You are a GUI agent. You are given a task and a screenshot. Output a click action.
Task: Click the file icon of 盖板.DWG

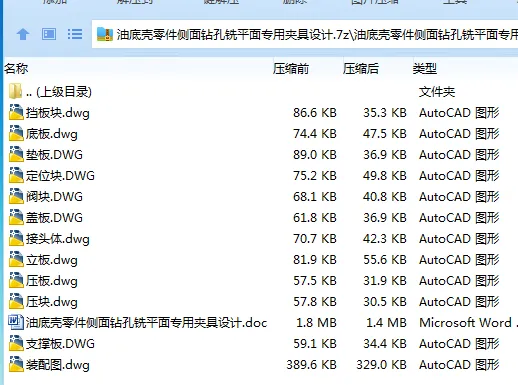[16, 217]
